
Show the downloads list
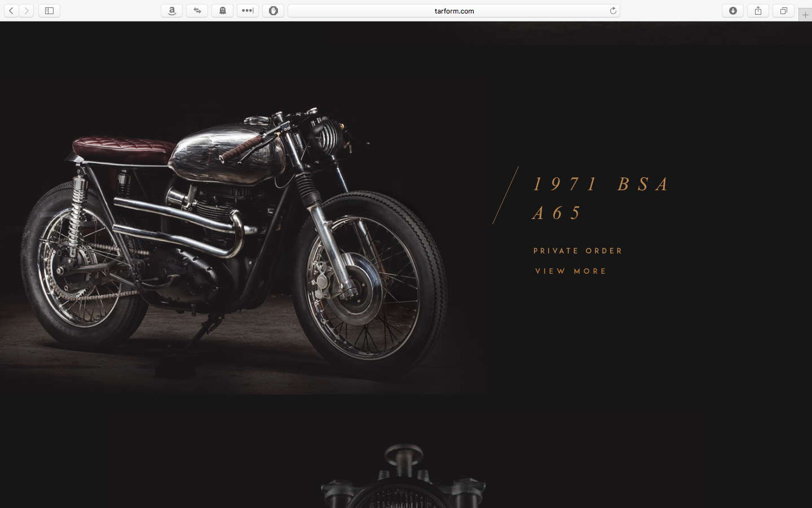pyautogui.click(x=733, y=11)
